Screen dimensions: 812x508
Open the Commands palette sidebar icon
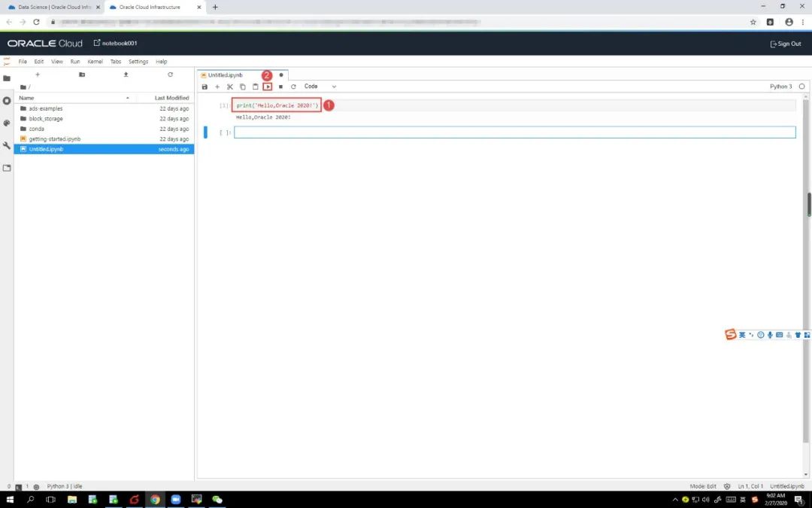[7, 123]
